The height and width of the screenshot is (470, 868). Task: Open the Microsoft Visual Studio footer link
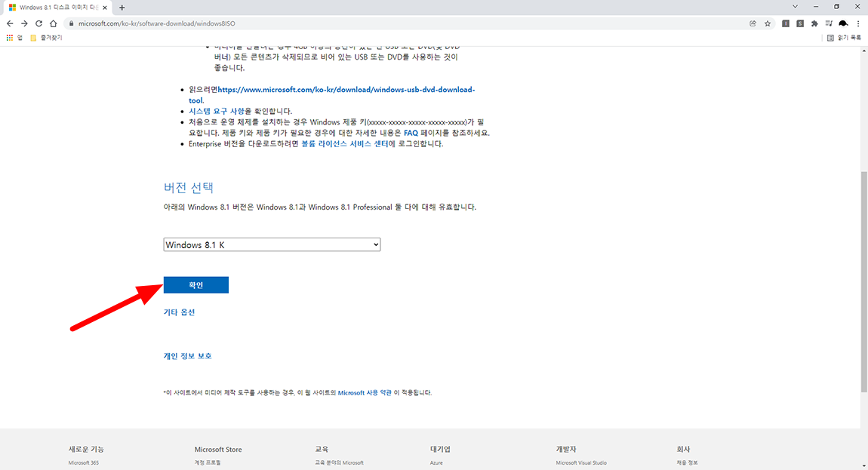pyautogui.click(x=581, y=462)
